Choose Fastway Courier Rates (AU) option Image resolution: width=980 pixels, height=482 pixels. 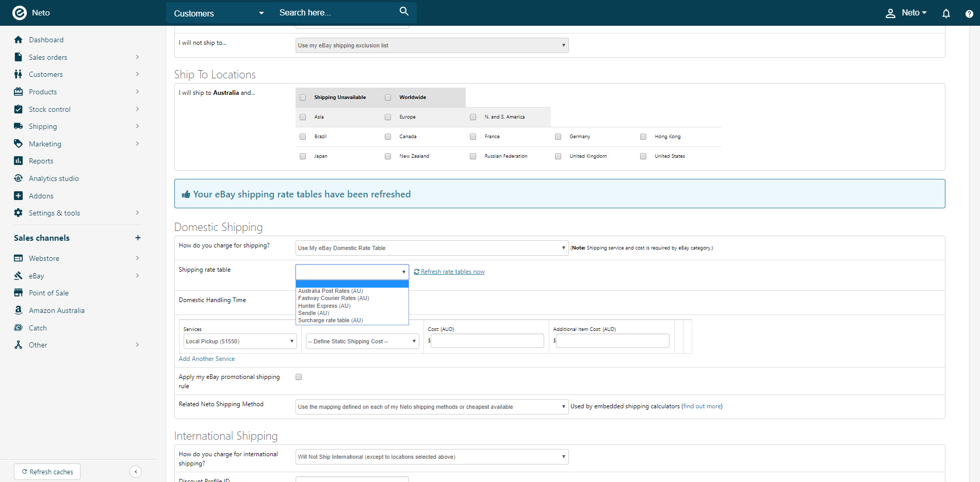coord(352,298)
